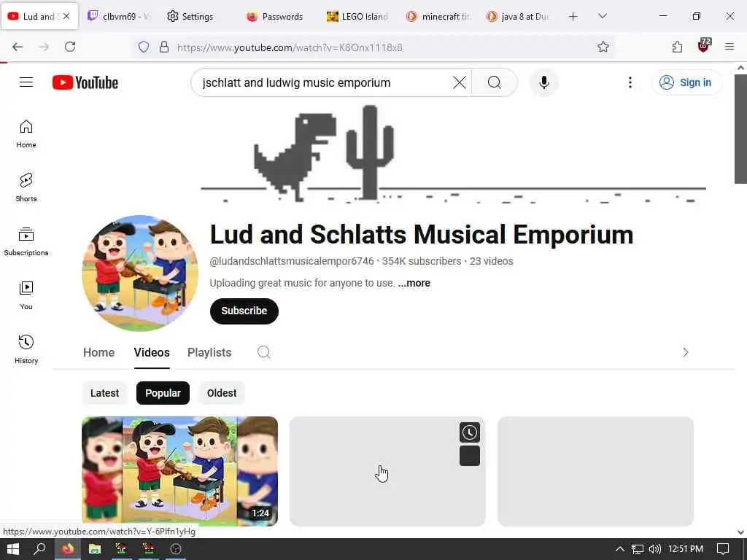This screenshot has width=747, height=560.
Task: Go to YouTube home via the logo
Action: 85,82
